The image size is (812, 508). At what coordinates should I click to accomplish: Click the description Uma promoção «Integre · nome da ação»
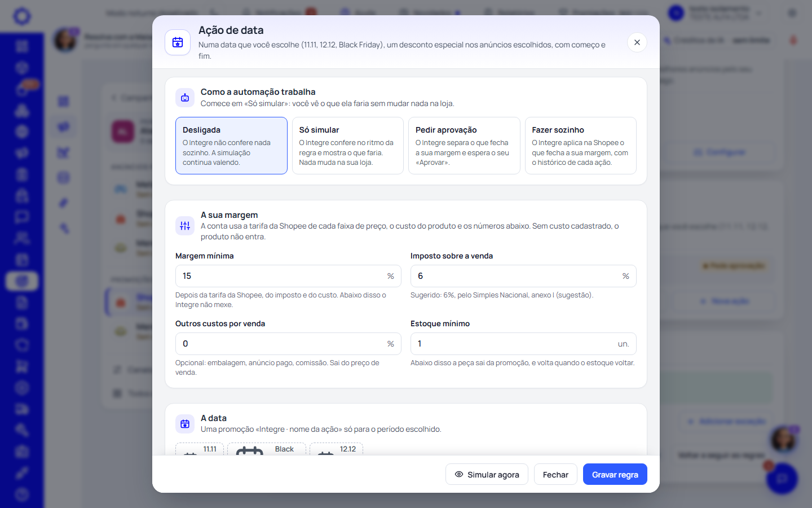coord(321,430)
